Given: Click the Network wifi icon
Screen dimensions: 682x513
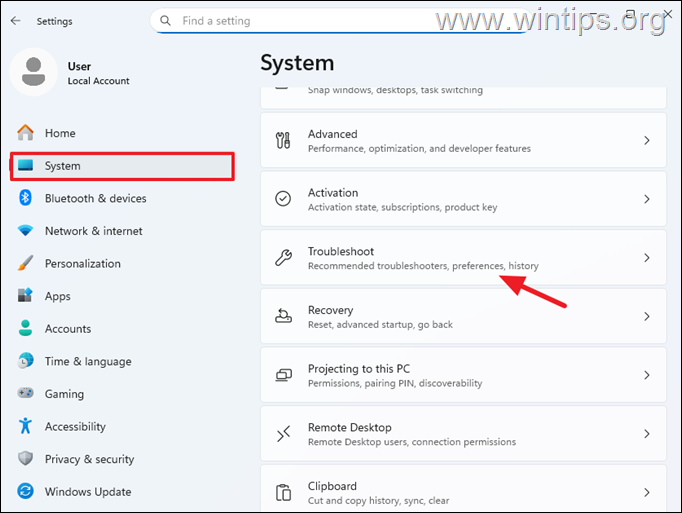Looking at the screenshot, I should pos(25,230).
